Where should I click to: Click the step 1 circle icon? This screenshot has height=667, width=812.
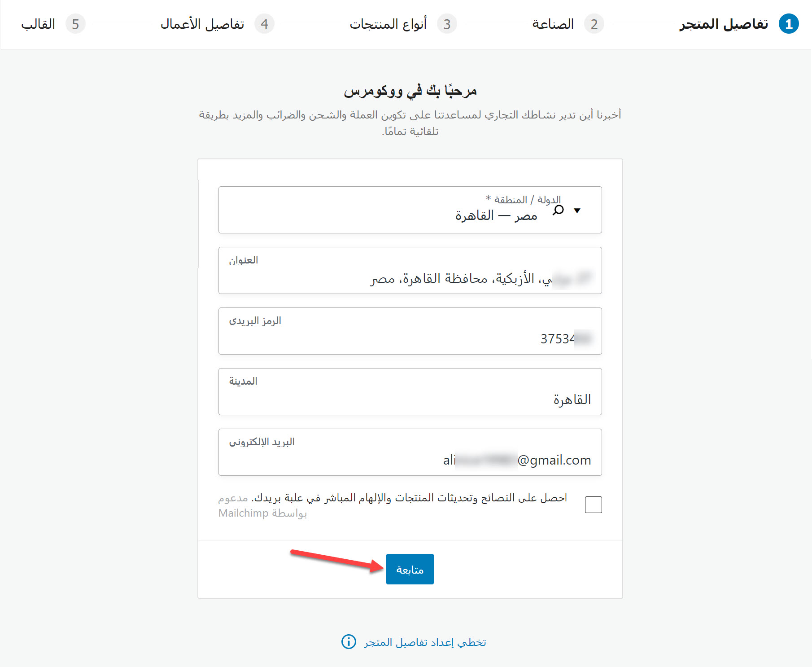[789, 24]
